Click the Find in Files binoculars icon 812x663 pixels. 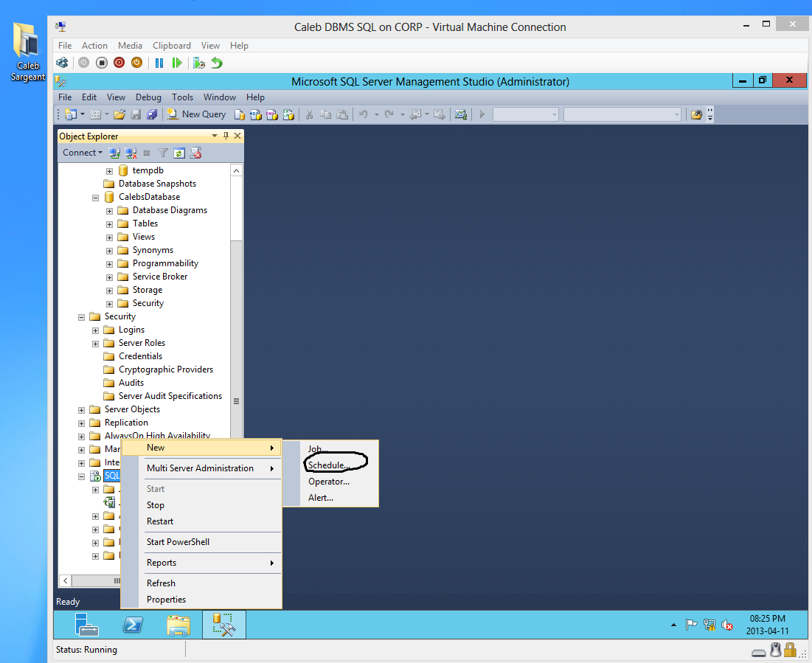click(x=696, y=114)
